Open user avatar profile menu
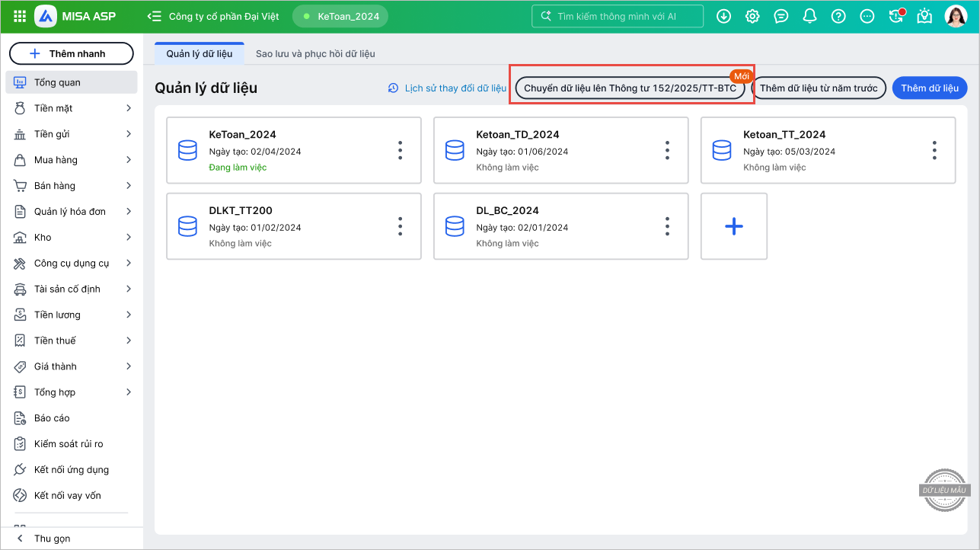 coord(956,16)
